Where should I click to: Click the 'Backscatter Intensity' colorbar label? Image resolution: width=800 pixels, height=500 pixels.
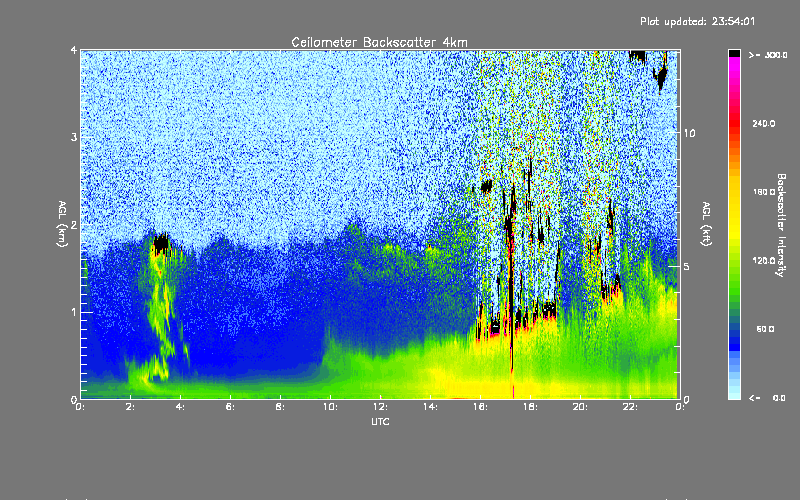click(x=781, y=225)
